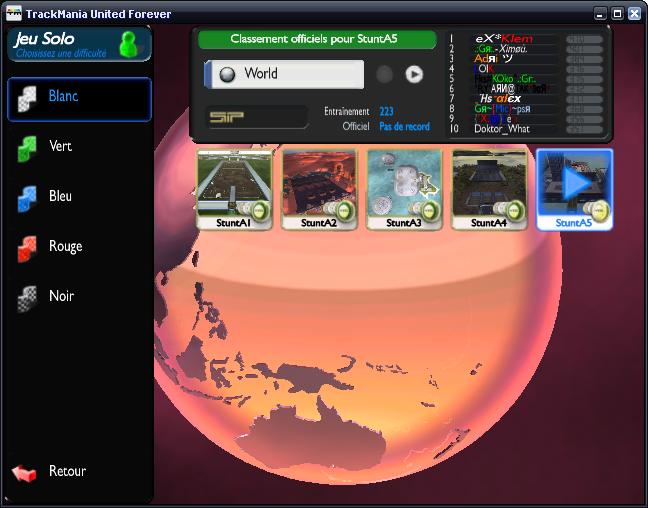
Task: Choose the StuntA3 track thumbnail
Action: coord(404,188)
